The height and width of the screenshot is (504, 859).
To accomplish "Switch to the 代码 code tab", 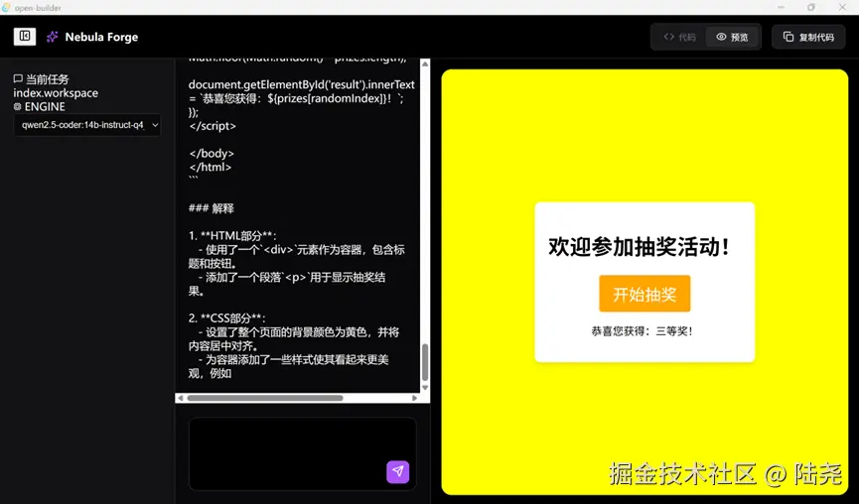I will (x=679, y=38).
